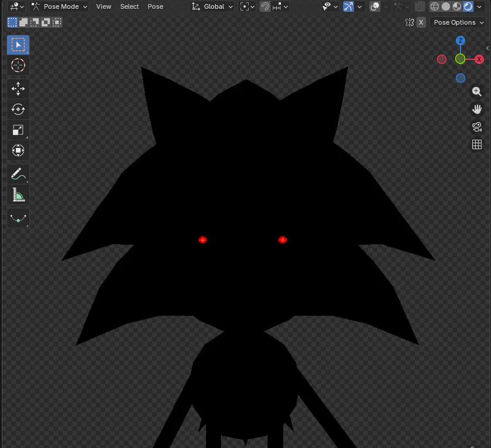Switch to material preview shading
The height and width of the screenshot is (448, 491).
(x=457, y=6)
